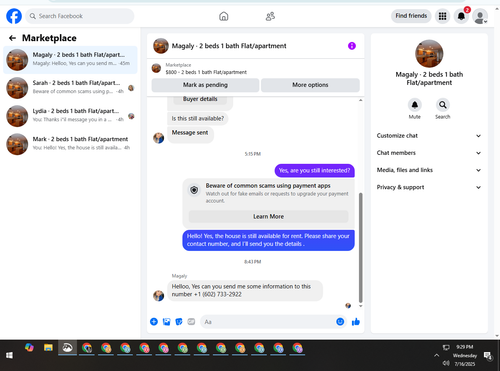The height and width of the screenshot is (371, 500).
Task: Open Mark conversation in list
Action: click(70, 144)
